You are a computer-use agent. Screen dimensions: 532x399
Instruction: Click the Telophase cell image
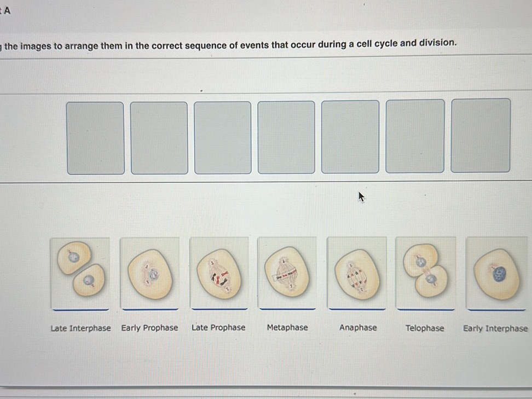click(x=425, y=272)
